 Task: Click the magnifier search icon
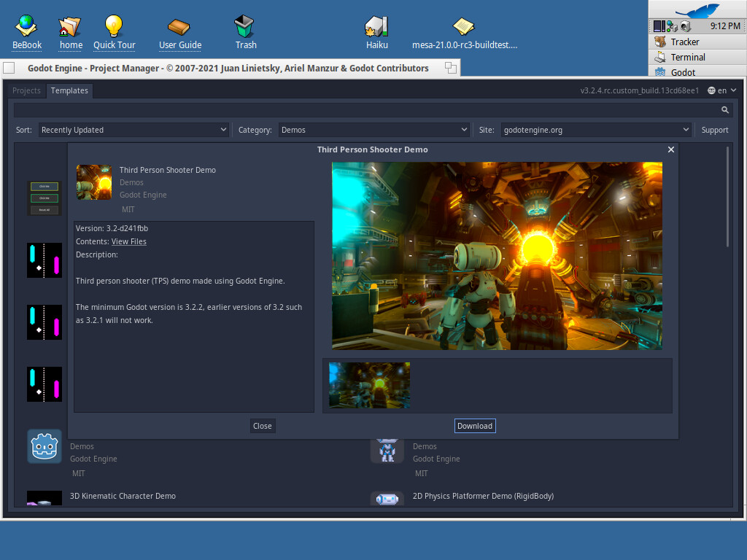tap(724, 110)
